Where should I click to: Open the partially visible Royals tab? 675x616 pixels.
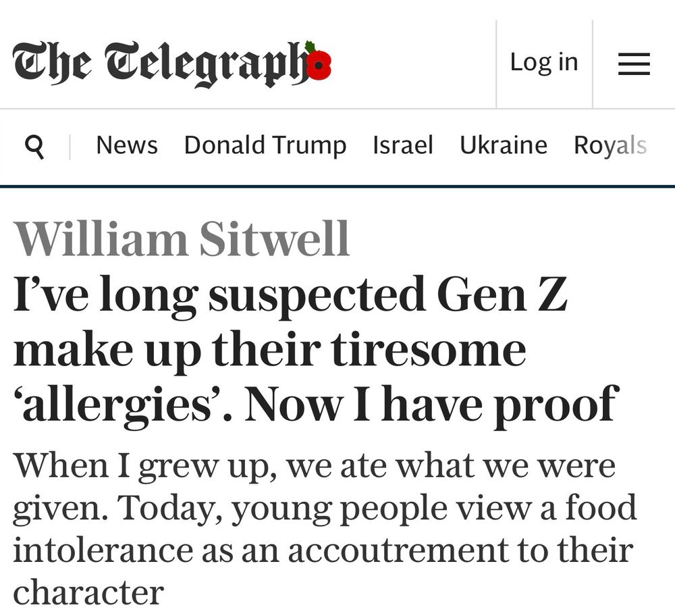click(x=610, y=145)
